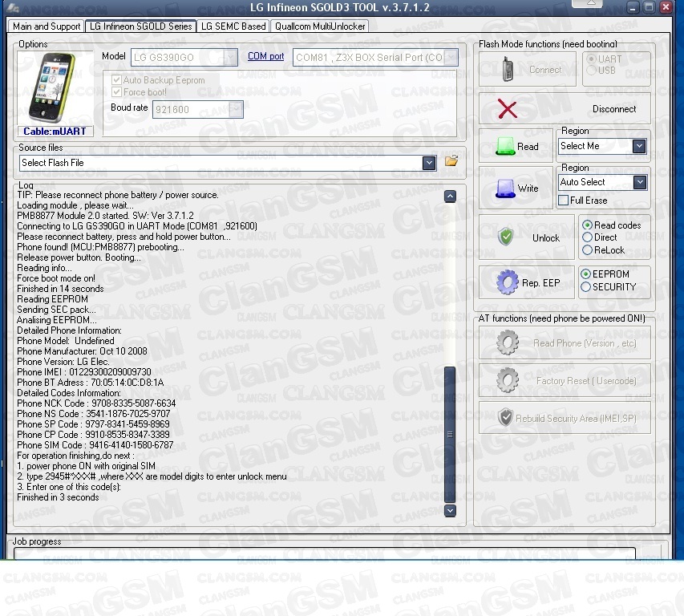Select the ReLock radio option

(587, 250)
